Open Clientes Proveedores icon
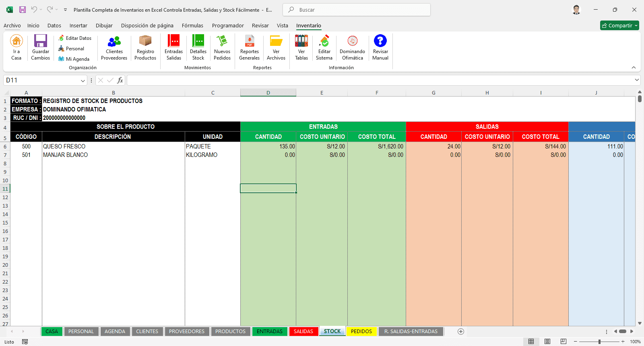This screenshot has height=346, width=644. click(114, 41)
